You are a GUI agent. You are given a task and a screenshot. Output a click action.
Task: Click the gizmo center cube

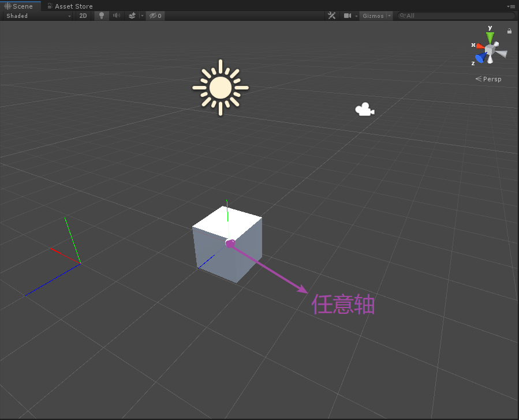click(x=490, y=50)
